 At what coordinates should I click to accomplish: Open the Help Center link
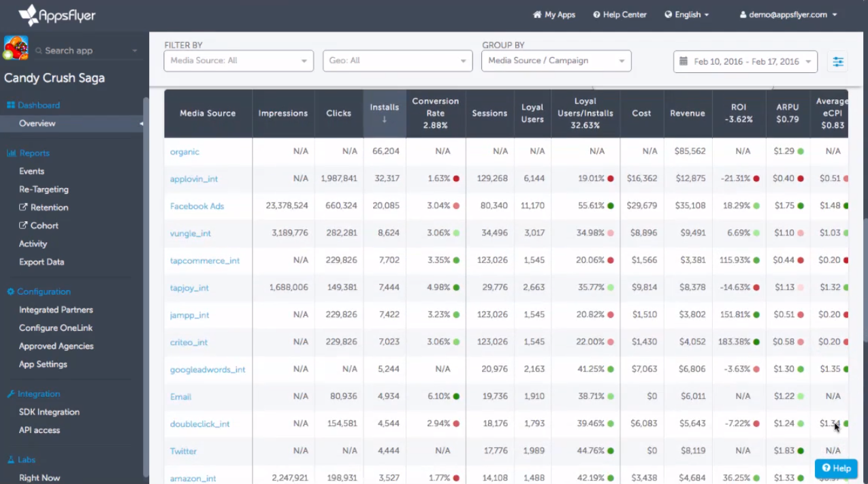click(620, 14)
